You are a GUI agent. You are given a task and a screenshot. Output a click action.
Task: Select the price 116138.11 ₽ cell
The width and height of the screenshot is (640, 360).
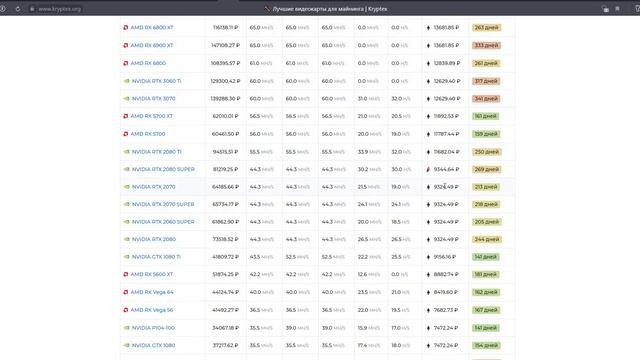pos(225,28)
